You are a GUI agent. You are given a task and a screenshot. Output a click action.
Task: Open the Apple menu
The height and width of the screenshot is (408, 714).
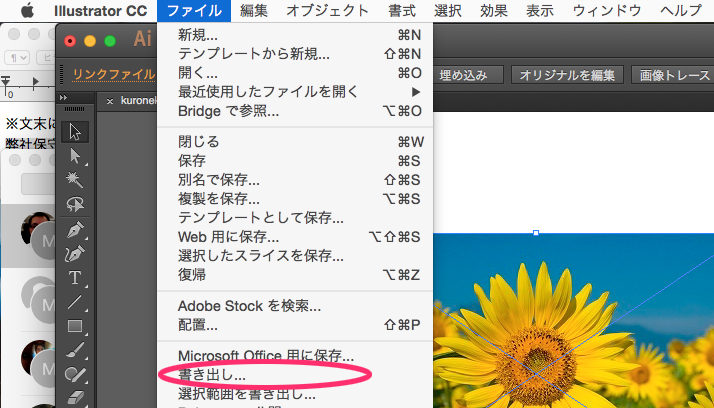(x=27, y=10)
